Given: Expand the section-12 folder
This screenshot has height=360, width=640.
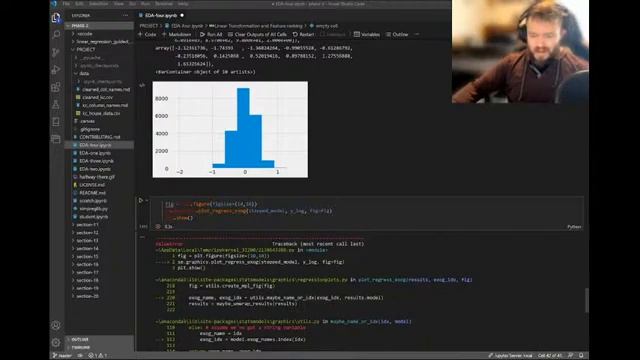Looking at the screenshot, I should (x=100, y=233).
